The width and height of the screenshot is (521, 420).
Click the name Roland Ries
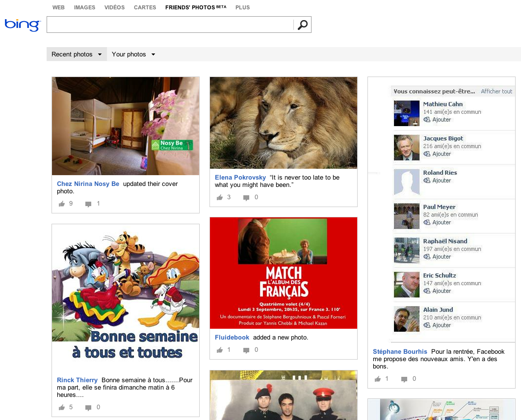pos(440,172)
